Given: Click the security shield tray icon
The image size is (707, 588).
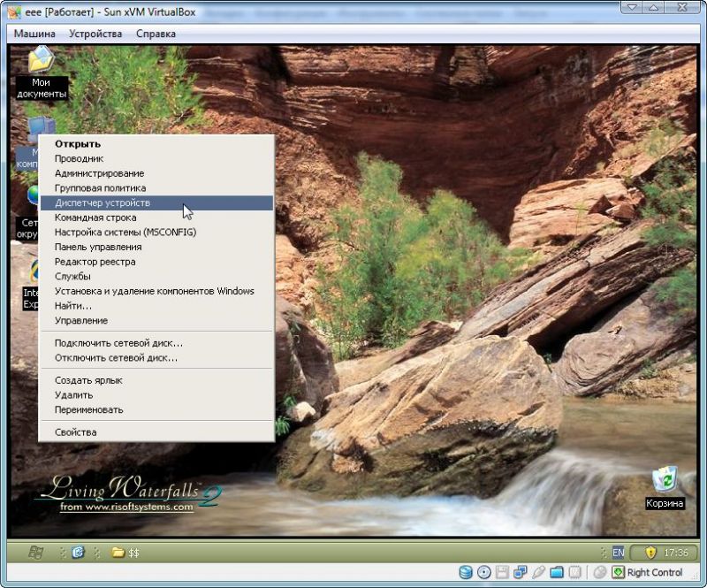Looking at the screenshot, I should tap(650, 553).
